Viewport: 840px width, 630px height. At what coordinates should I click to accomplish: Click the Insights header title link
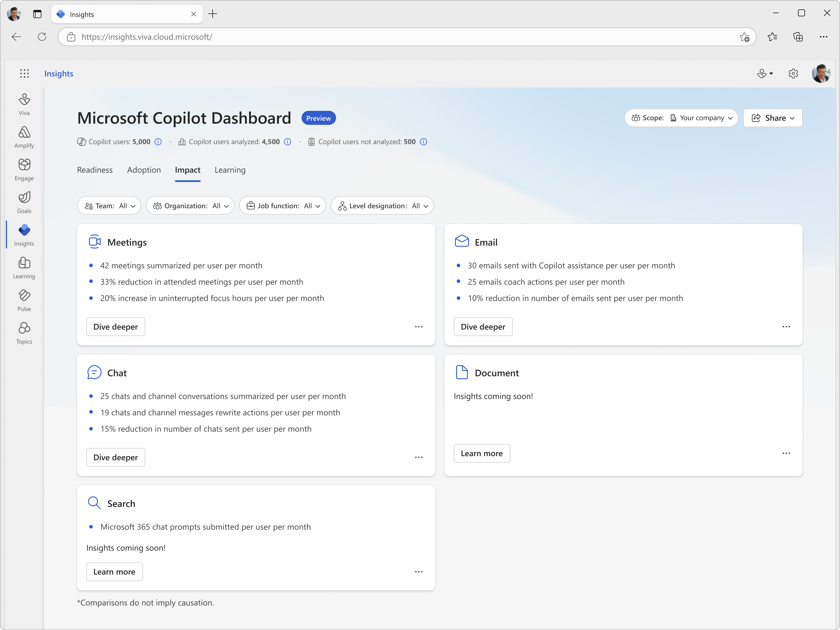(59, 73)
